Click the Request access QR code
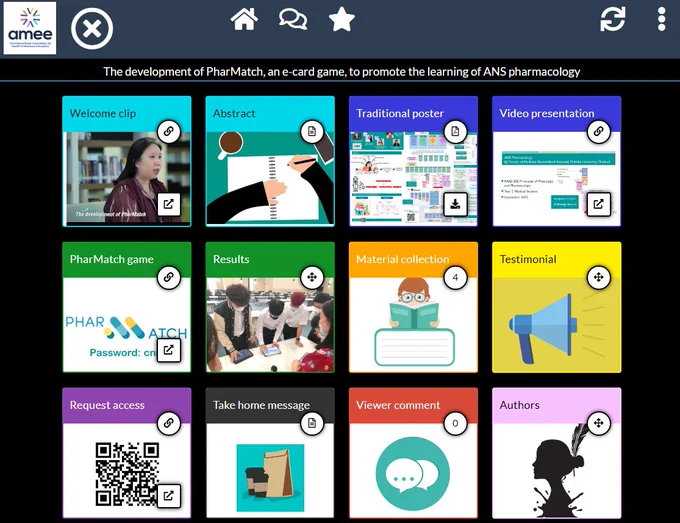 point(127,474)
